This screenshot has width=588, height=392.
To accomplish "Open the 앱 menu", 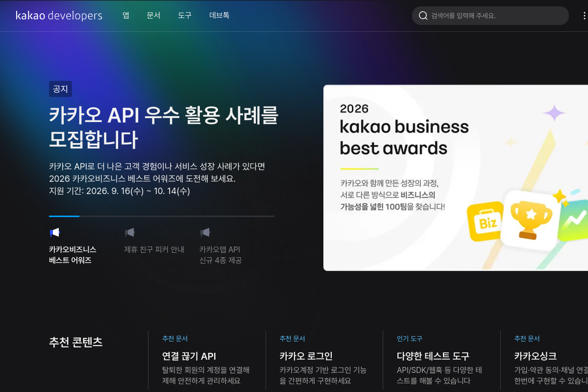I will tap(126, 15).
